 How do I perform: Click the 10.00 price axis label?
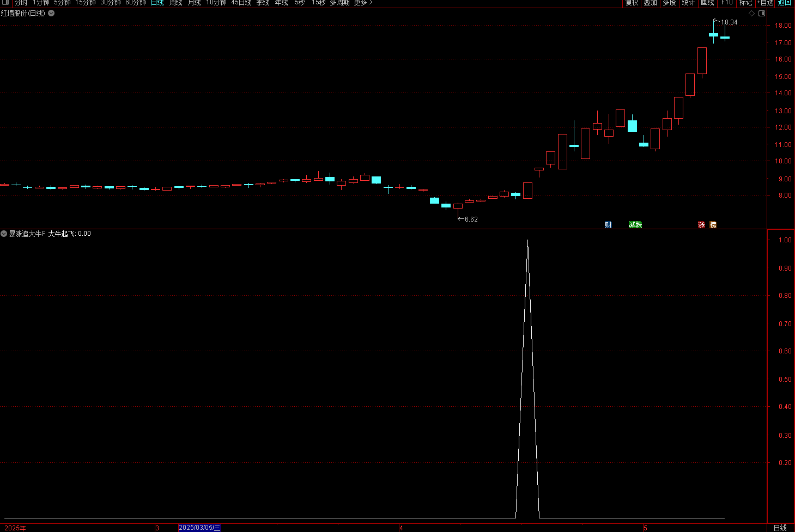[x=784, y=161]
